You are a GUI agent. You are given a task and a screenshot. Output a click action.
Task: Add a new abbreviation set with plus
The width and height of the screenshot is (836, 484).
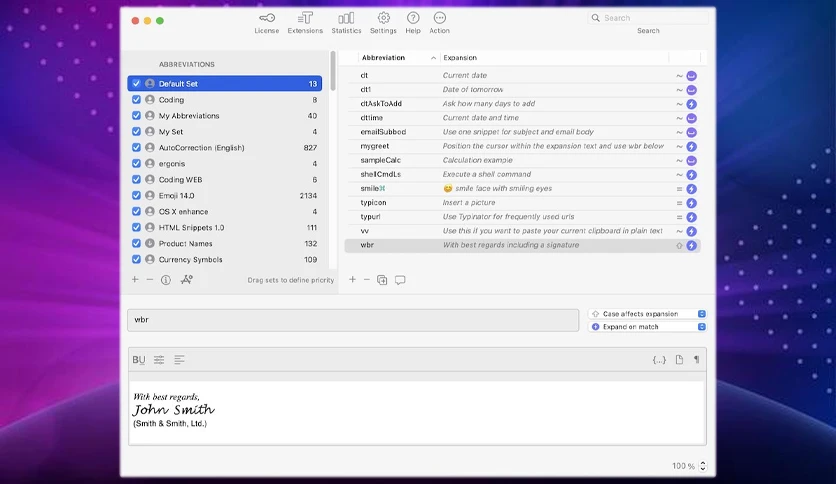[135, 279]
